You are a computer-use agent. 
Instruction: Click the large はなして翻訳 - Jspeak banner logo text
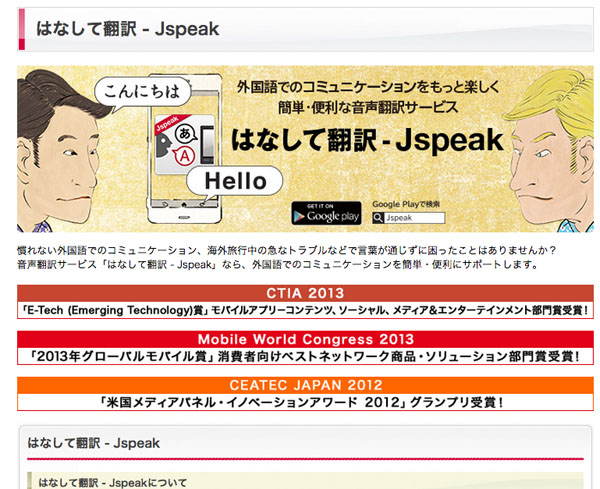click(x=367, y=141)
